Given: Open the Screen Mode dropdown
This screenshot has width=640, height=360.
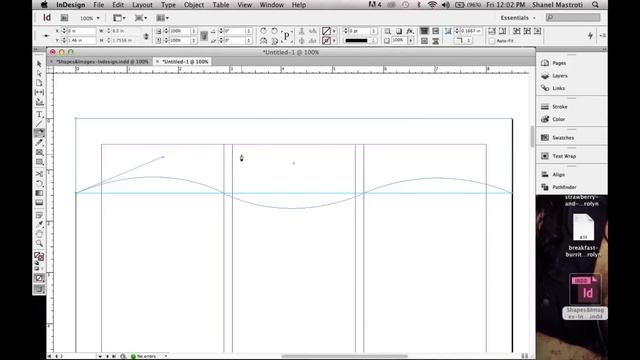Looking at the screenshot, I should point(141,18).
